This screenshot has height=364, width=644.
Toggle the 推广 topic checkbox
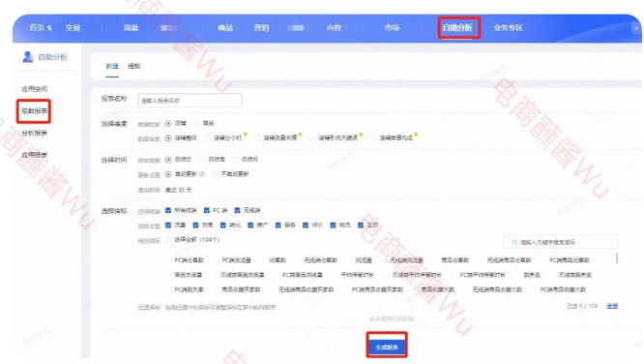click(250, 225)
